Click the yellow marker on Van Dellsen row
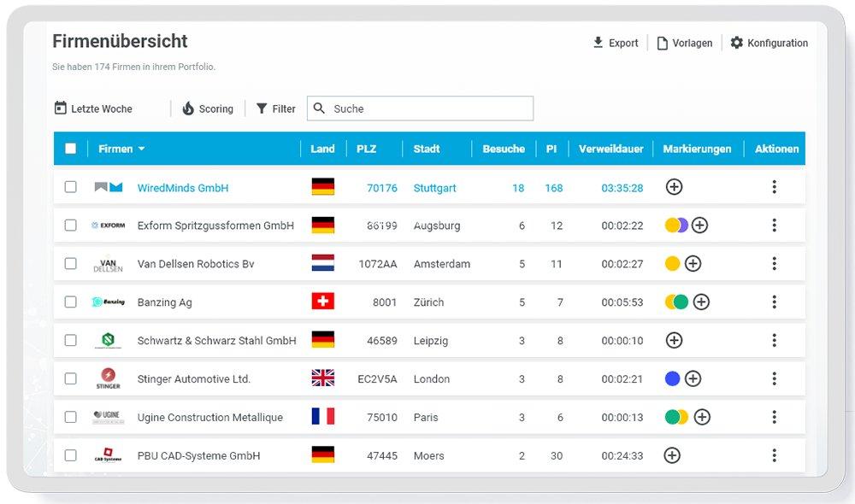Viewport: 855px width, 504px height. 672,263
